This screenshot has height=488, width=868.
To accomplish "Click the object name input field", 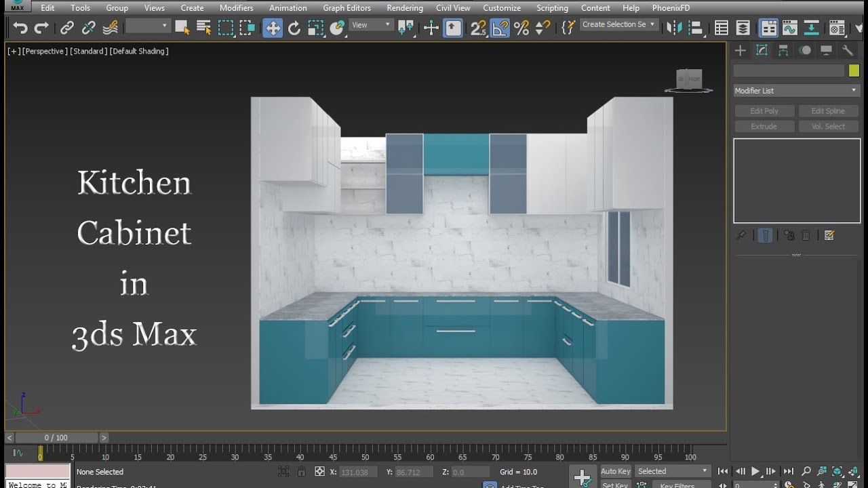I will pos(789,70).
